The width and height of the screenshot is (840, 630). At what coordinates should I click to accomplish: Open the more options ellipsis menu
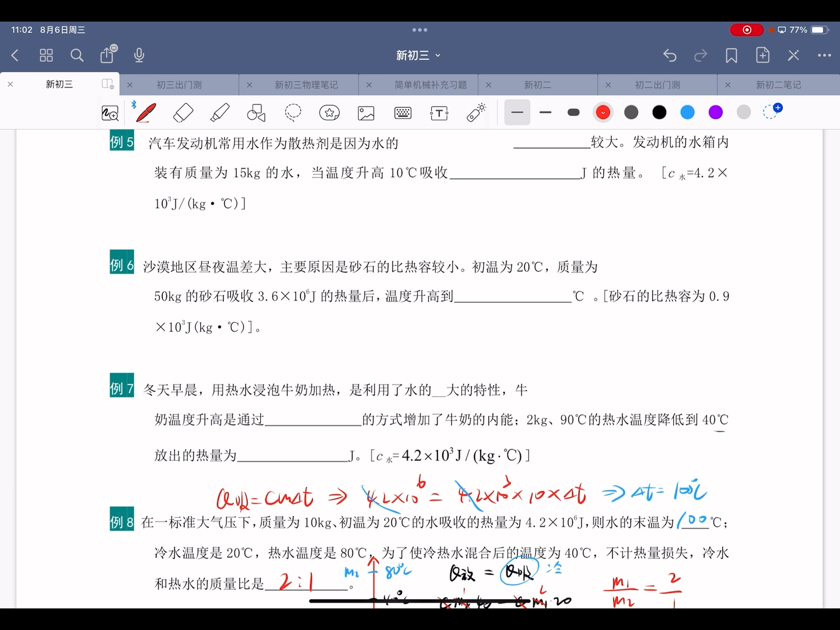click(824, 55)
